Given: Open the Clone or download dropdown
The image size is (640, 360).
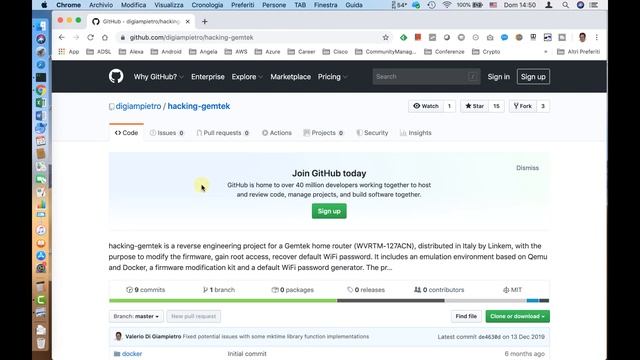Looking at the screenshot, I should [x=517, y=316].
